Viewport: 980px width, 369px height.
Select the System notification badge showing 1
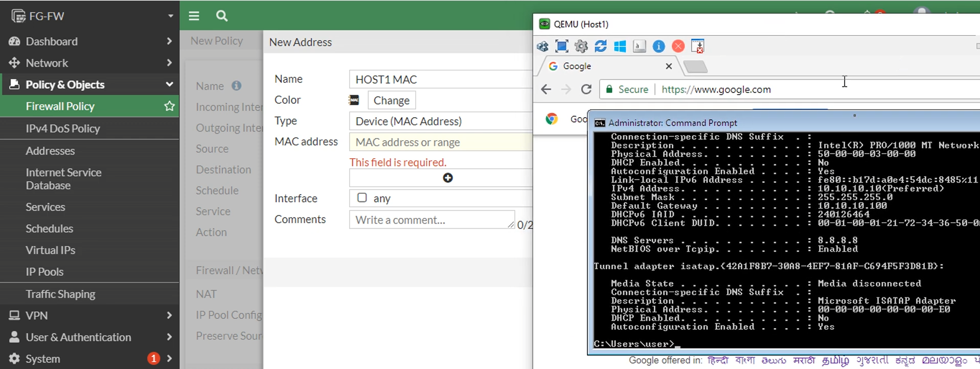(153, 358)
